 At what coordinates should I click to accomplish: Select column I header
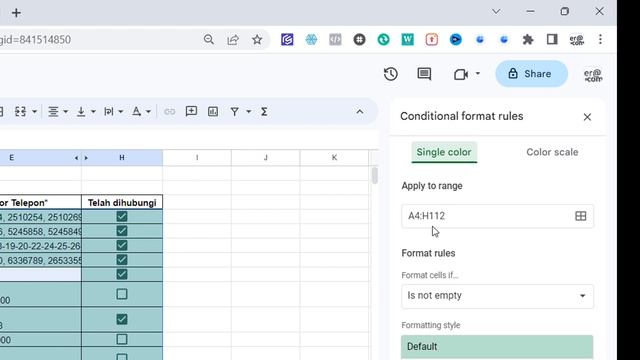click(x=197, y=158)
